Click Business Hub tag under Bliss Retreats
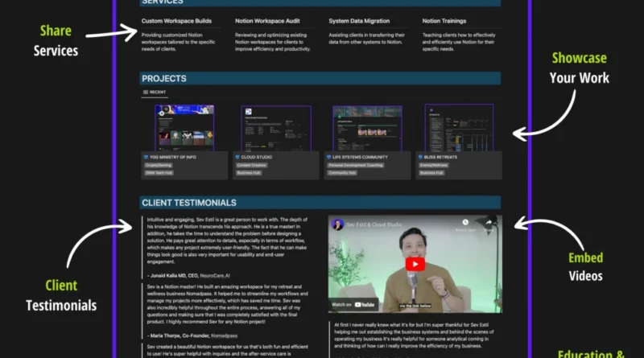 pyautogui.click(x=431, y=173)
